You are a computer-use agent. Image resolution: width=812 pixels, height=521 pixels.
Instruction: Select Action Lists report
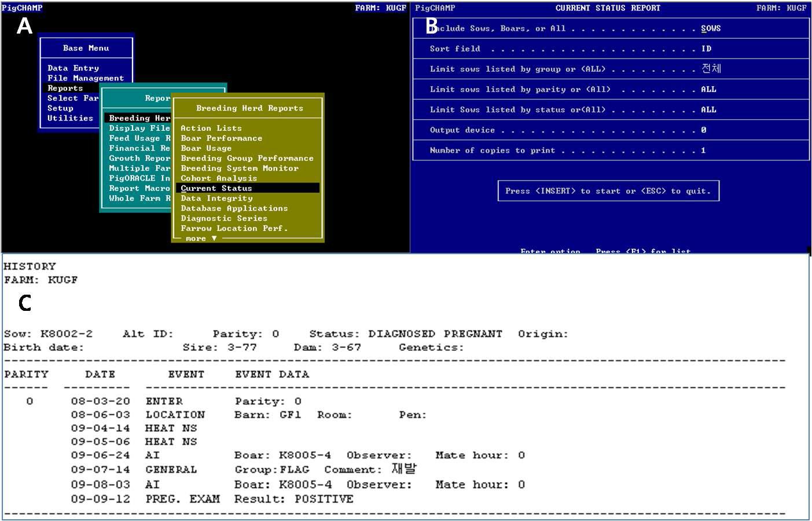[x=211, y=128]
